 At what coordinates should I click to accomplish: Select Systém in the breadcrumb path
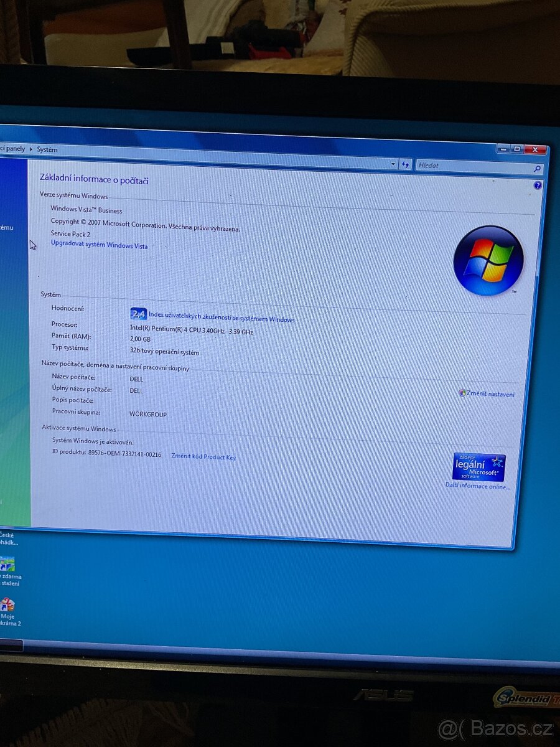click(x=47, y=149)
